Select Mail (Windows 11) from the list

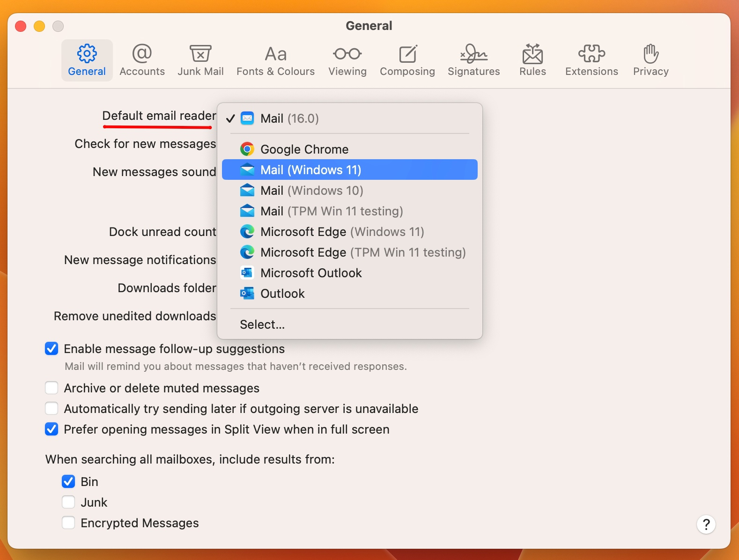[310, 170]
